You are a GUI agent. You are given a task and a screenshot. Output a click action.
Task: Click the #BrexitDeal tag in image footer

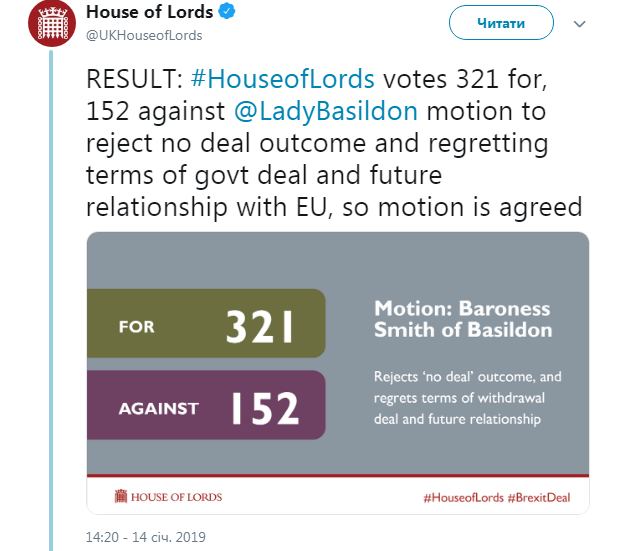(x=541, y=497)
